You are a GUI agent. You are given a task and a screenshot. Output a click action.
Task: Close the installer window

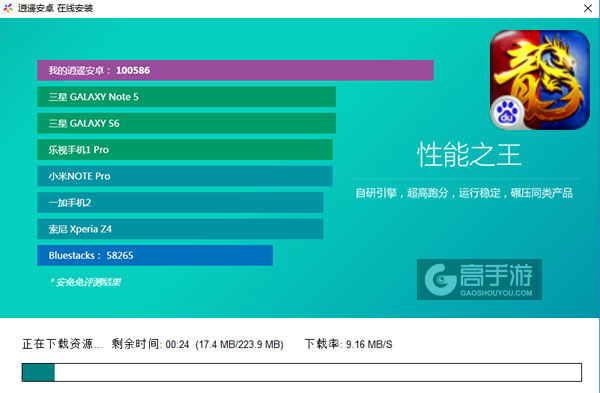pyautogui.click(x=588, y=8)
